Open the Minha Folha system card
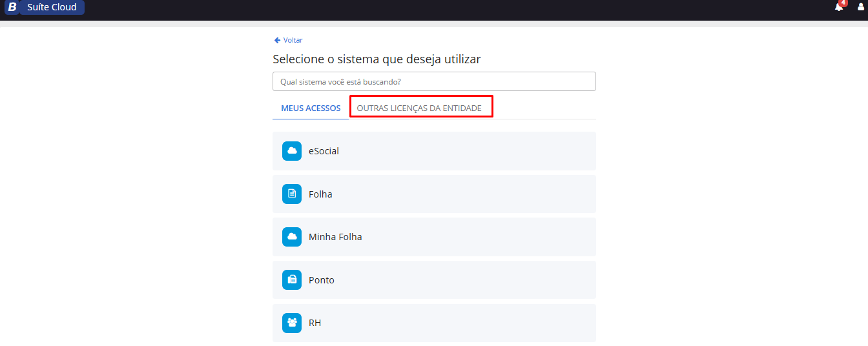Image resolution: width=868 pixels, height=346 pixels. click(x=434, y=237)
